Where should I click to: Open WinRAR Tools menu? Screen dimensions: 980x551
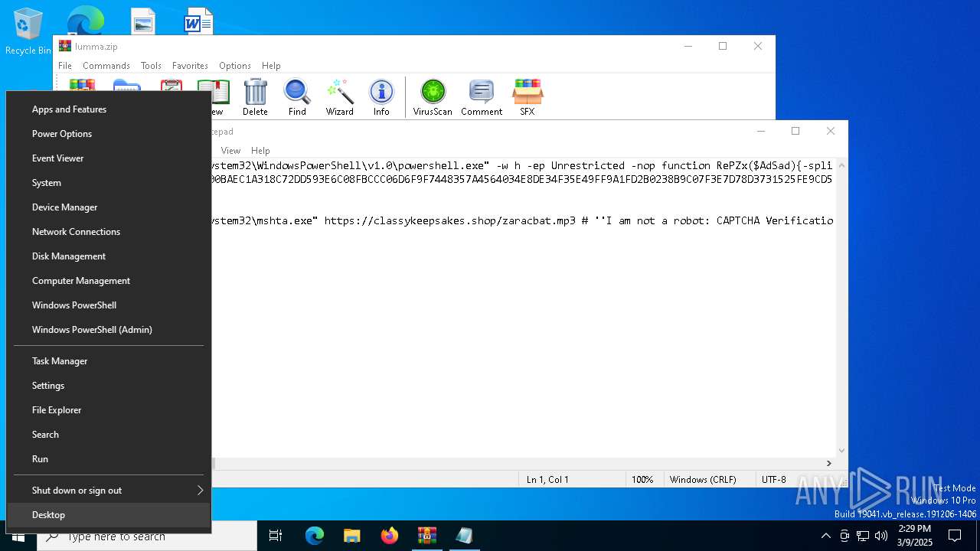(151, 66)
